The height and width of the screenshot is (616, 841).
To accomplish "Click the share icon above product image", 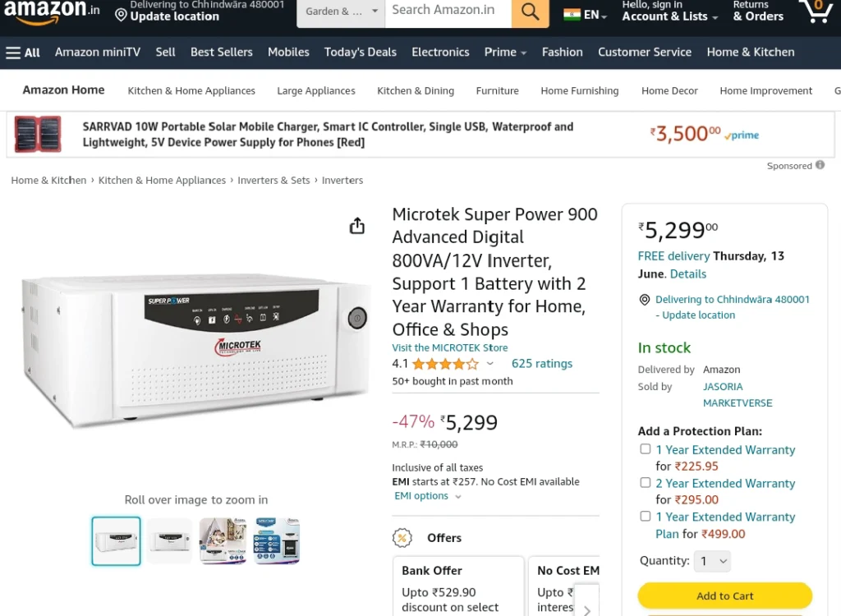I will point(356,226).
